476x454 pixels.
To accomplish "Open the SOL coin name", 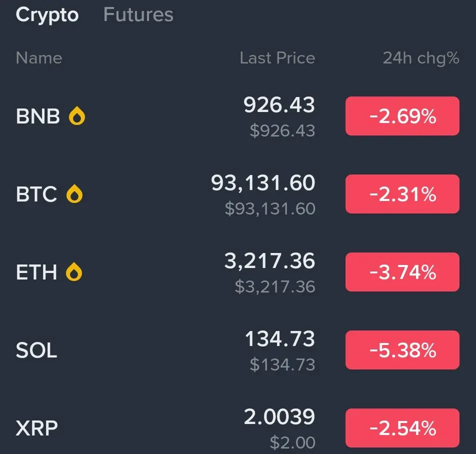I will [36, 350].
